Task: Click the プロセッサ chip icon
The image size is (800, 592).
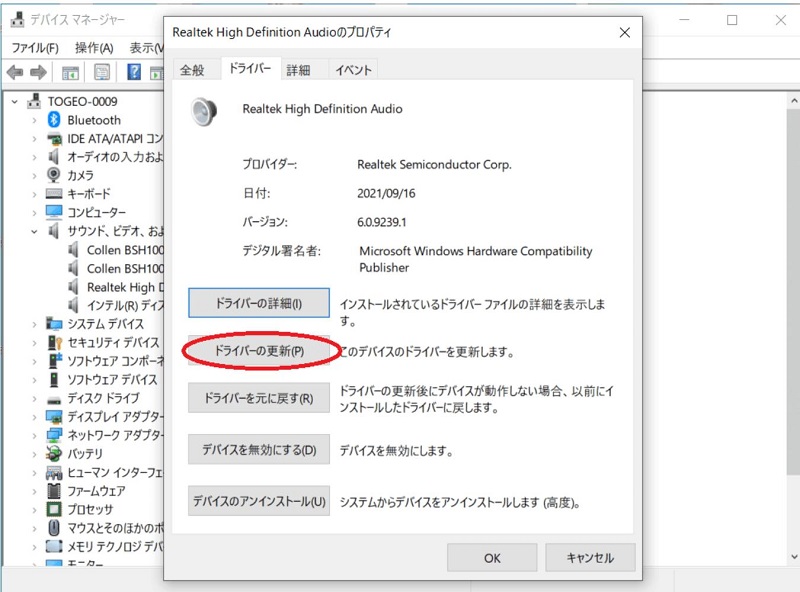Action: coord(54,509)
